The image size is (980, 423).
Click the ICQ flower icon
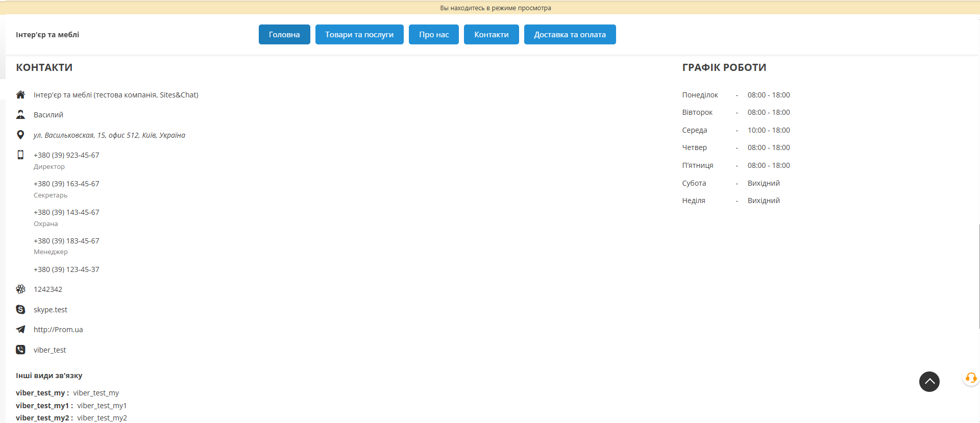click(20, 289)
